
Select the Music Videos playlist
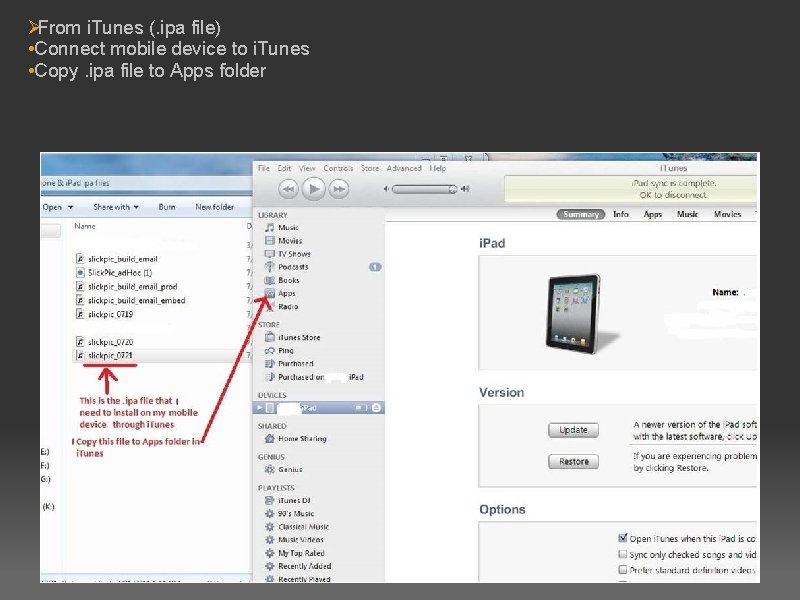301,540
